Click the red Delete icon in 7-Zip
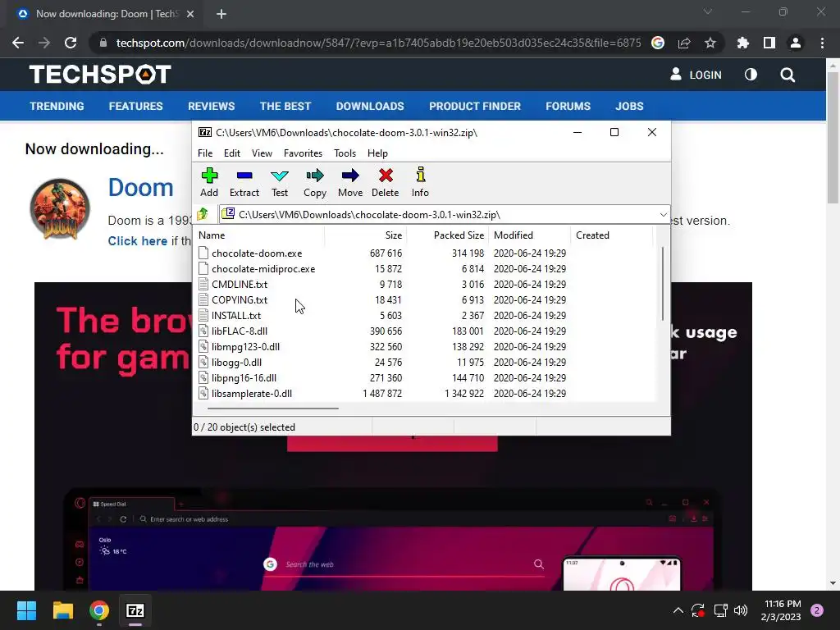The image size is (840, 630). (386, 176)
